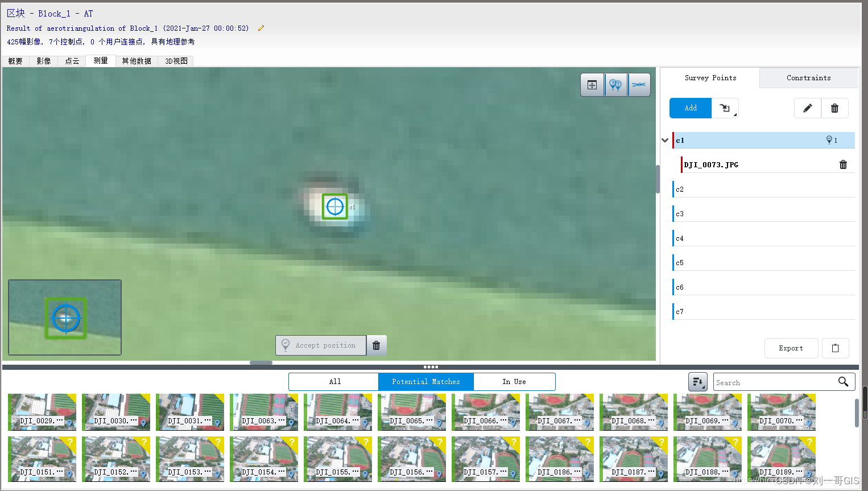Click trash icon next to Accept position
Screen dimensions: 868x491
coord(377,345)
